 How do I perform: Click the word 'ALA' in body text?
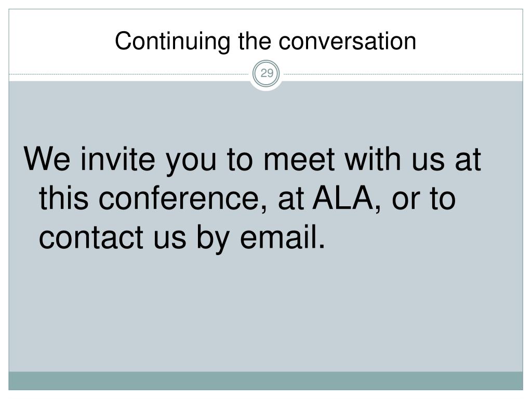pos(343,198)
